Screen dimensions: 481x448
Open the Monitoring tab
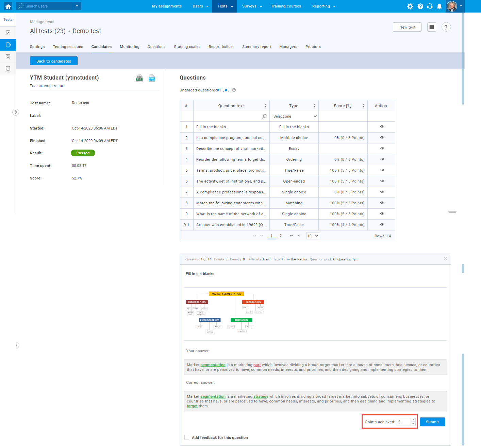pyautogui.click(x=129, y=47)
